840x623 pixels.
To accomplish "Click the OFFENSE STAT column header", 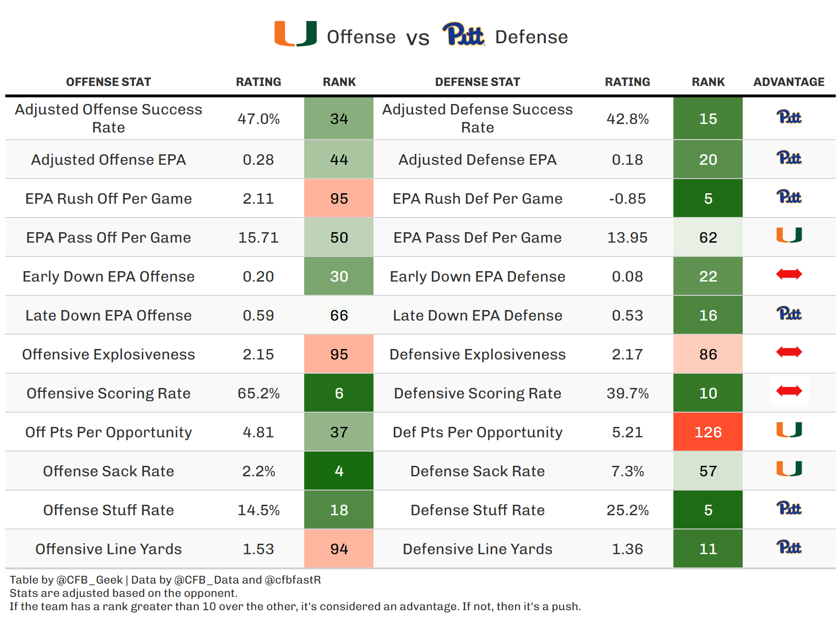I will coord(108,82).
